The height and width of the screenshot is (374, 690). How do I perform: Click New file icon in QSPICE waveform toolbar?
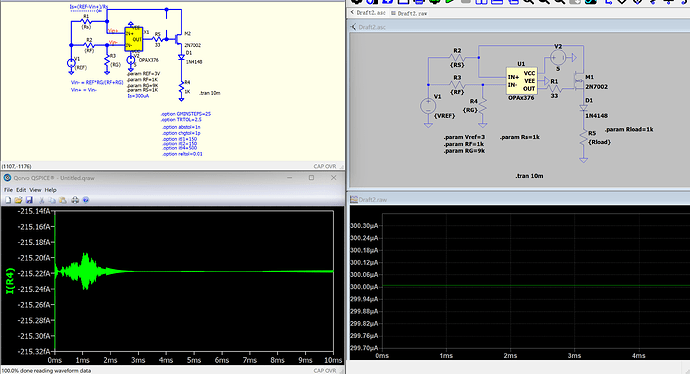(x=8, y=200)
